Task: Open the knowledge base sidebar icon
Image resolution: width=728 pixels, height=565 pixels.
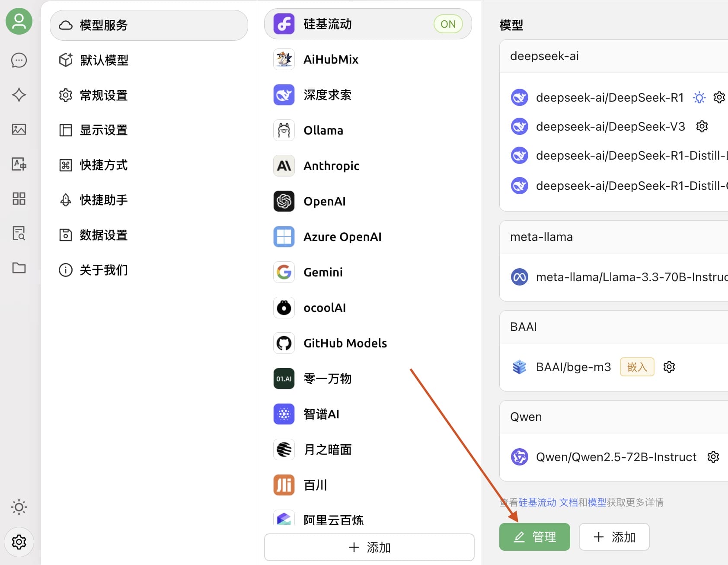Action: coord(19,233)
